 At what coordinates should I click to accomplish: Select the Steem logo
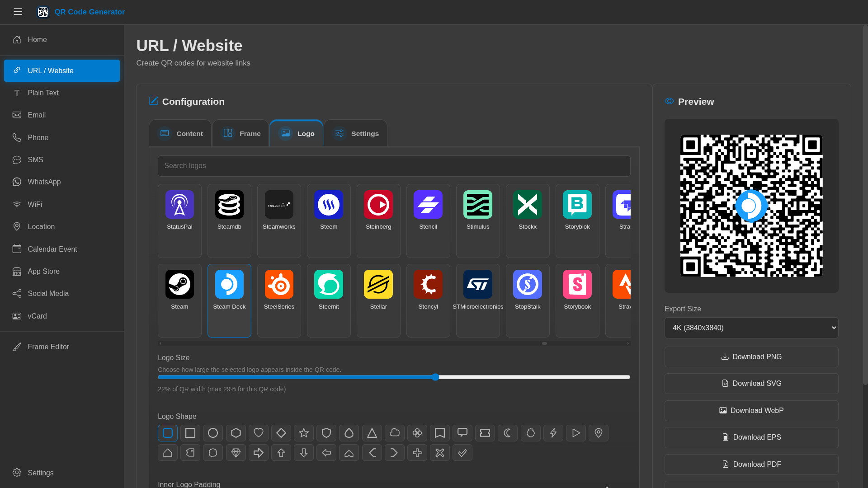pyautogui.click(x=329, y=221)
